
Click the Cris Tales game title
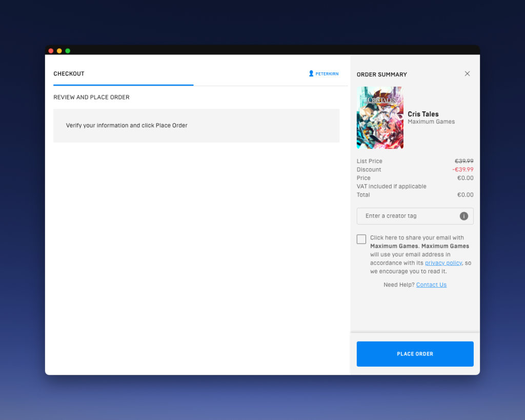(x=423, y=114)
